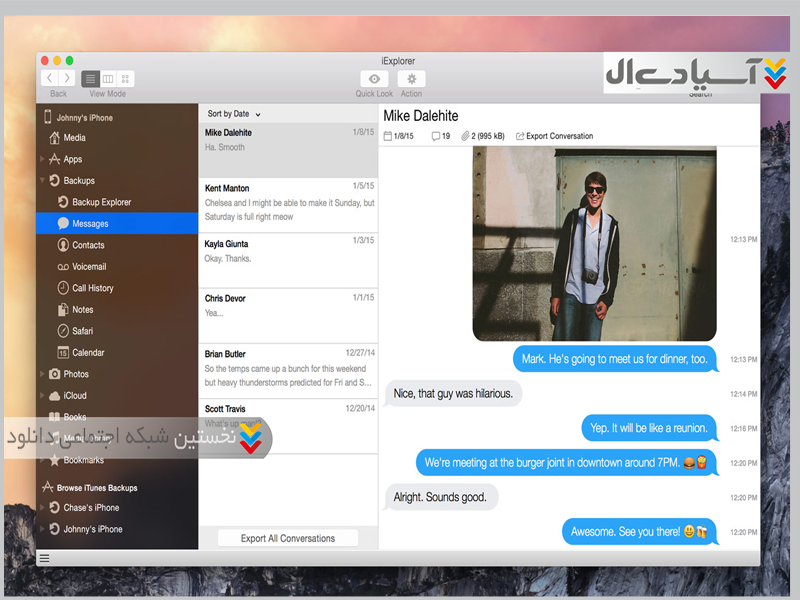Switch to column view mode
The image size is (800, 600).
point(108,78)
